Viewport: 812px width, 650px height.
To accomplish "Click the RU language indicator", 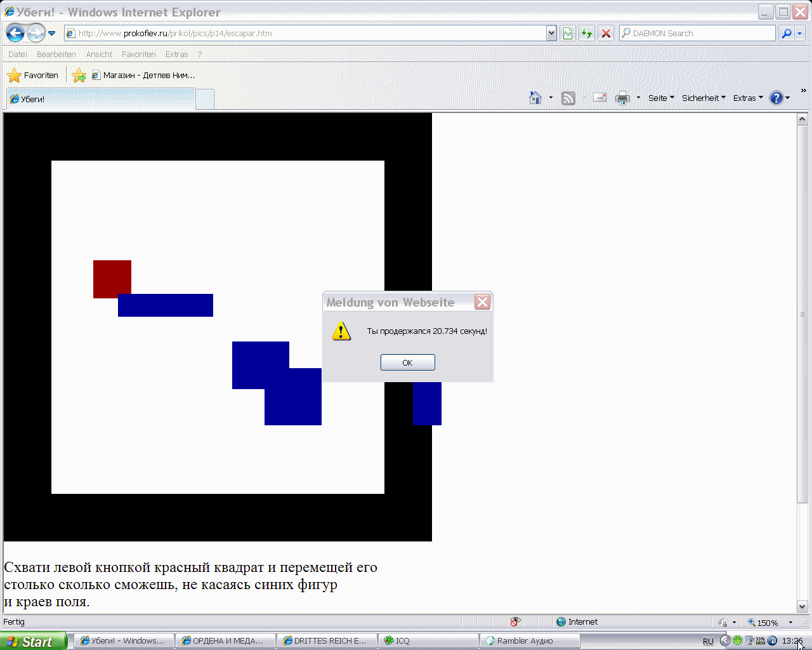I will point(708,641).
